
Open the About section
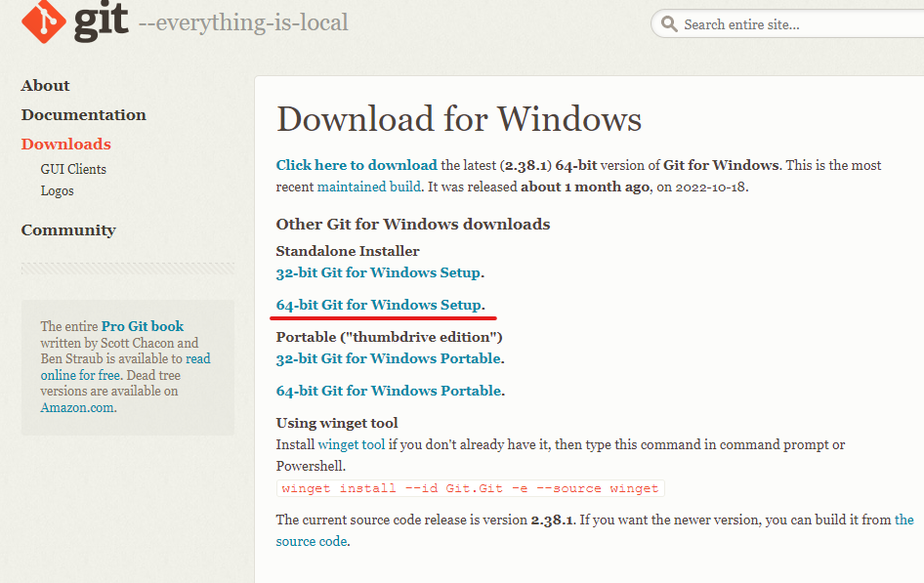tap(45, 85)
